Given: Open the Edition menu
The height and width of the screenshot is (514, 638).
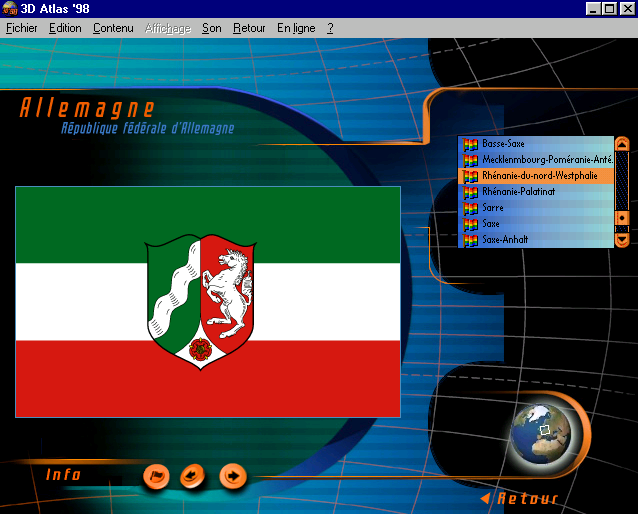Looking at the screenshot, I should click(65, 28).
